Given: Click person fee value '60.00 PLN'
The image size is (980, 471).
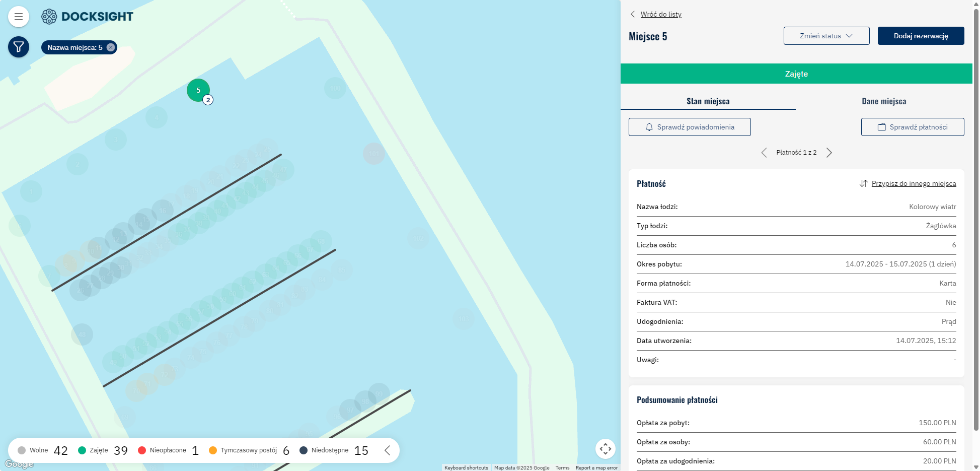Looking at the screenshot, I should click(x=939, y=442).
